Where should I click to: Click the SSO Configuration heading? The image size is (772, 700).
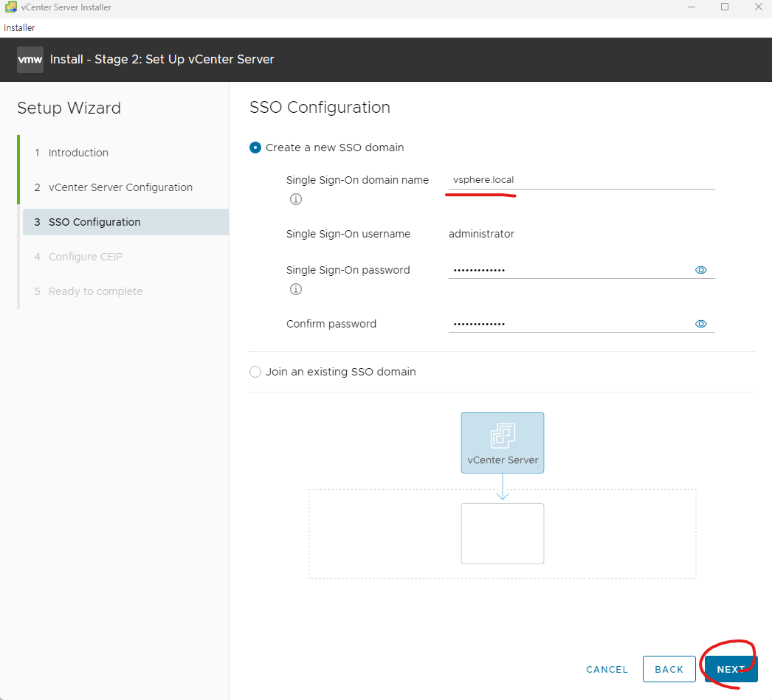[320, 107]
